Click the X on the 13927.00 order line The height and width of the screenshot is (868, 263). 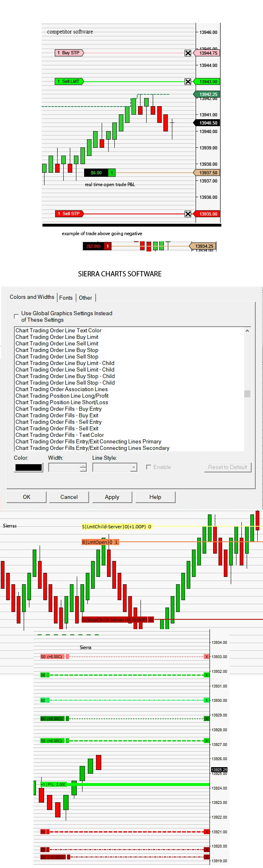(207, 741)
